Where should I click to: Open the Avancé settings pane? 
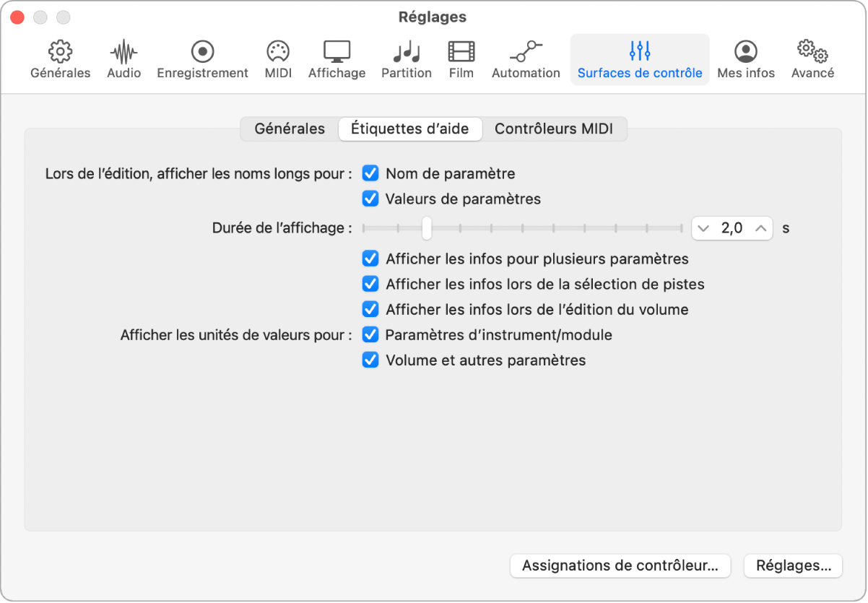[x=812, y=58]
